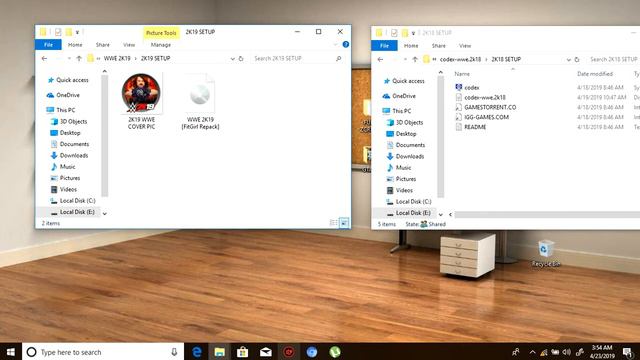640x360 pixels.
Task: Open the Picture Tools tab in the 2K19 SETUP window
Action: pos(161,33)
